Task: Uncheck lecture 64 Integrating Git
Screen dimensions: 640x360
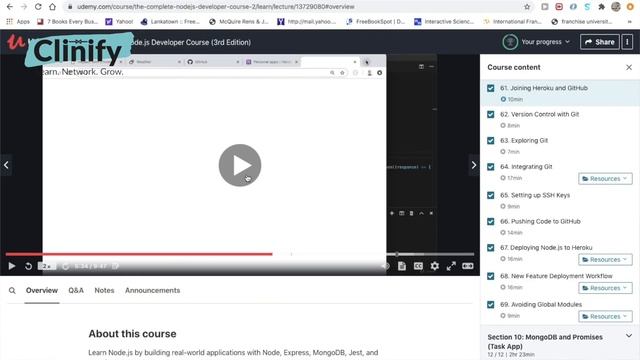Action: pyautogui.click(x=491, y=167)
